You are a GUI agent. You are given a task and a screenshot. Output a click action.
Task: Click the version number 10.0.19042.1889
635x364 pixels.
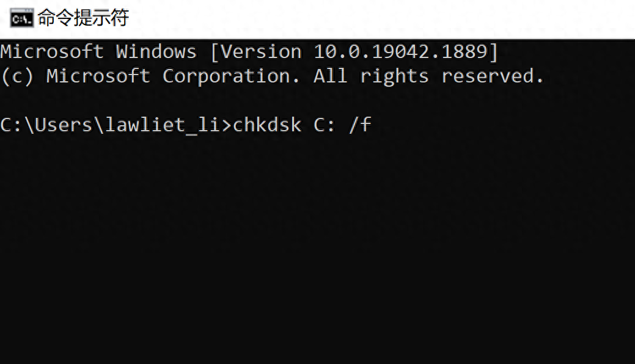click(x=400, y=52)
